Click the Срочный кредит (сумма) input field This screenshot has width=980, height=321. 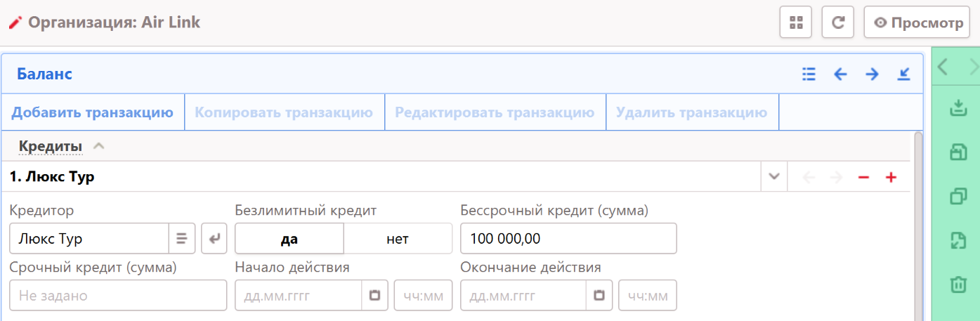coord(118,296)
